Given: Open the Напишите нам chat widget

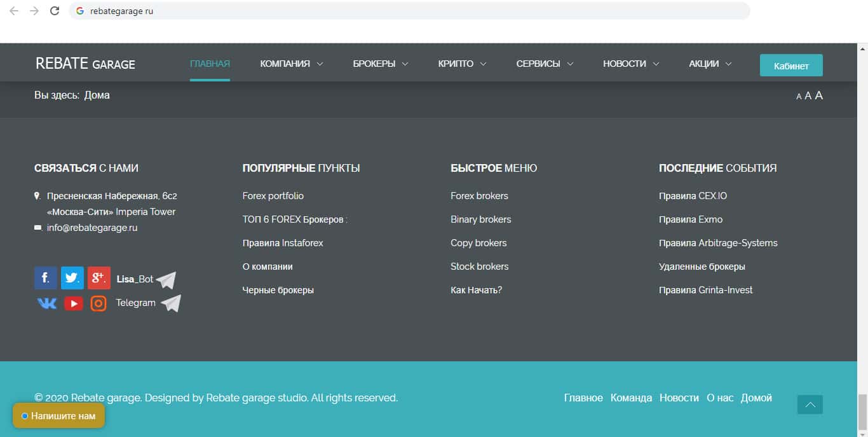Looking at the screenshot, I should pyautogui.click(x=58, y=416).
